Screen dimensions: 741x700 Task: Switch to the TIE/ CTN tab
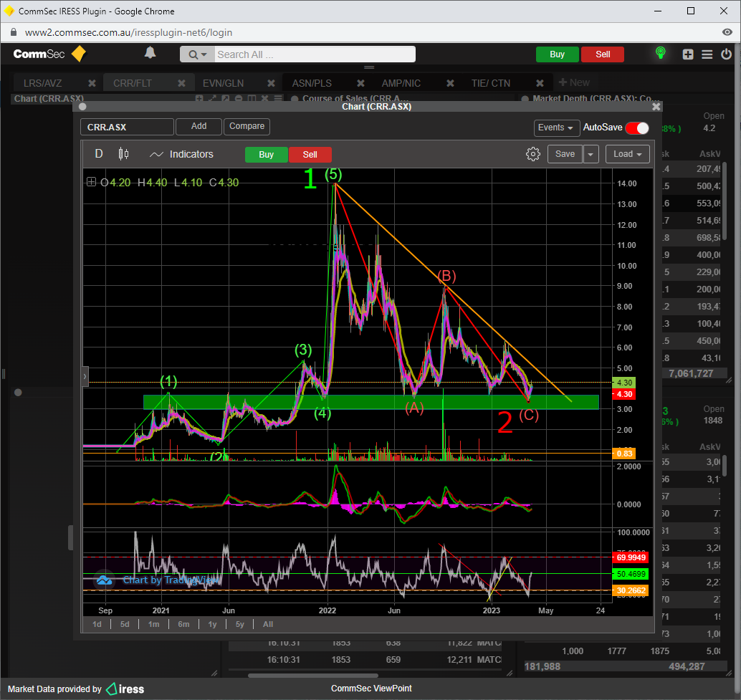[x=490, y=83]
